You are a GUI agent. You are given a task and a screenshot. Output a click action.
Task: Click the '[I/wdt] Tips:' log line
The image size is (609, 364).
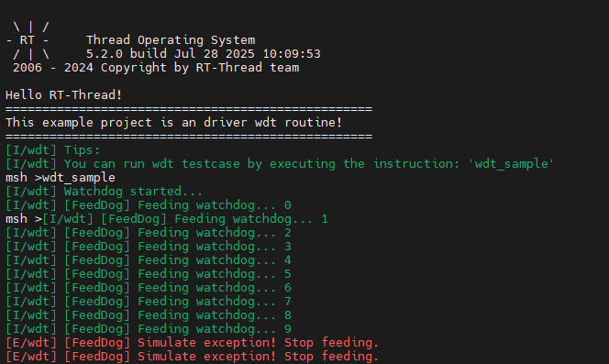coord(53,150)
